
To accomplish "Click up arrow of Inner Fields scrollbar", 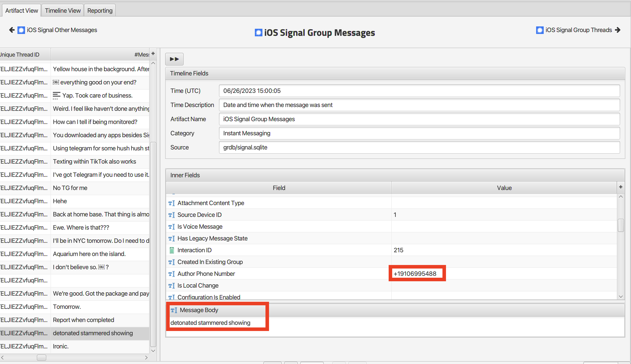I will [621, 197].
